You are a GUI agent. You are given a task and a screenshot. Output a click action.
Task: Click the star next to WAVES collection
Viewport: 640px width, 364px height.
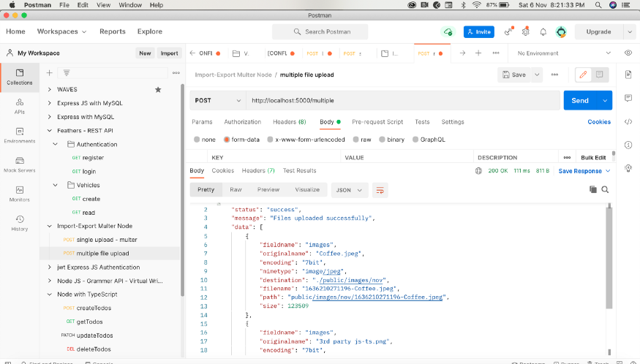tap(158, 89)
